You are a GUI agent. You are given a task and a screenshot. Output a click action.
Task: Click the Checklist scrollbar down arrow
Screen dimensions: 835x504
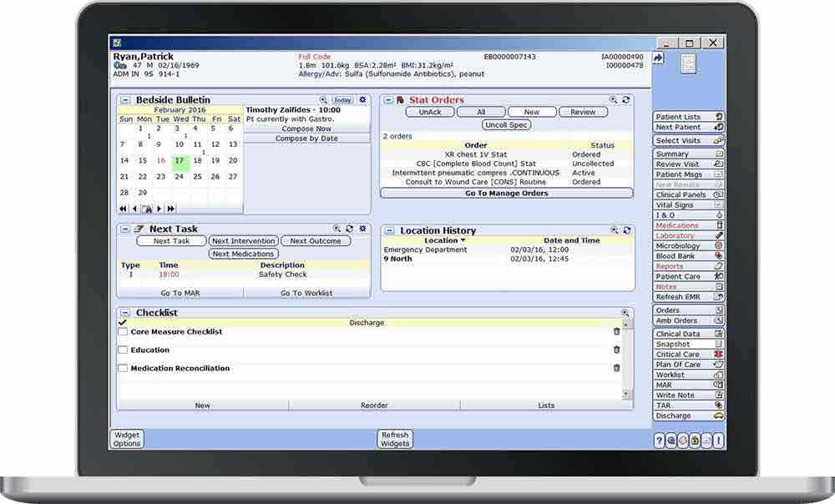pos(627,393)
